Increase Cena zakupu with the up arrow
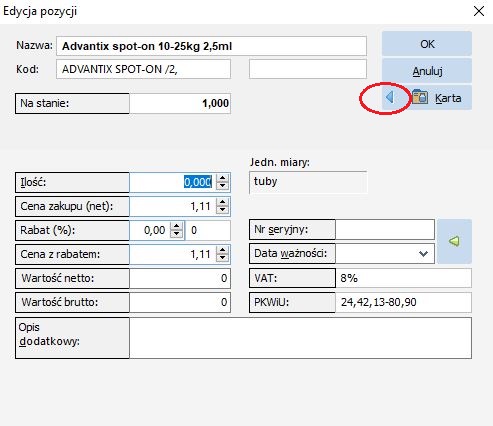 point(222,202)
